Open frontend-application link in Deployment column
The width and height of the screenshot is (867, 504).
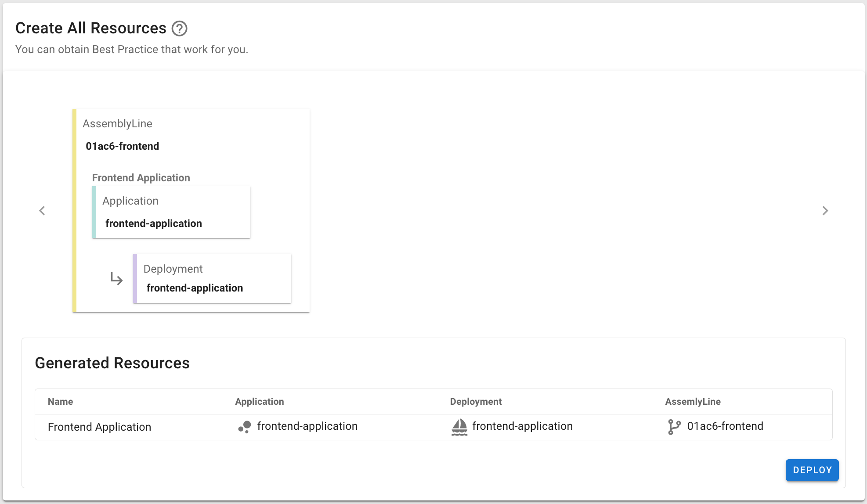(x=522, y=426)
